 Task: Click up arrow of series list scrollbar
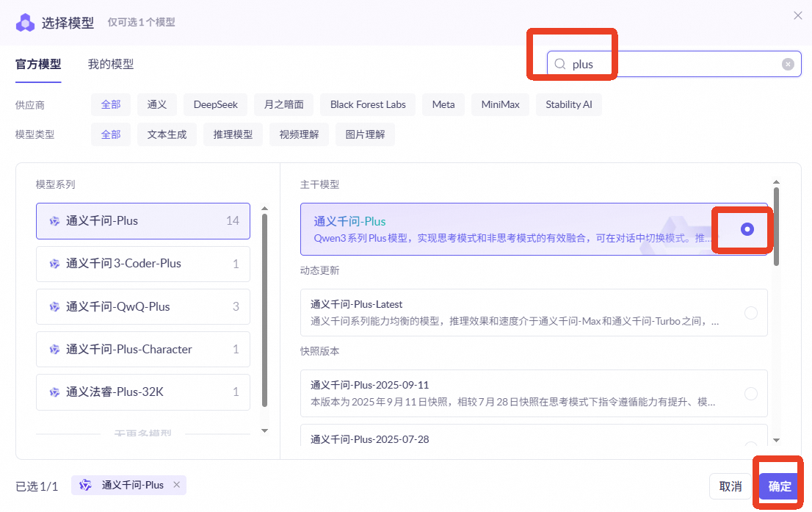(264, 209)
